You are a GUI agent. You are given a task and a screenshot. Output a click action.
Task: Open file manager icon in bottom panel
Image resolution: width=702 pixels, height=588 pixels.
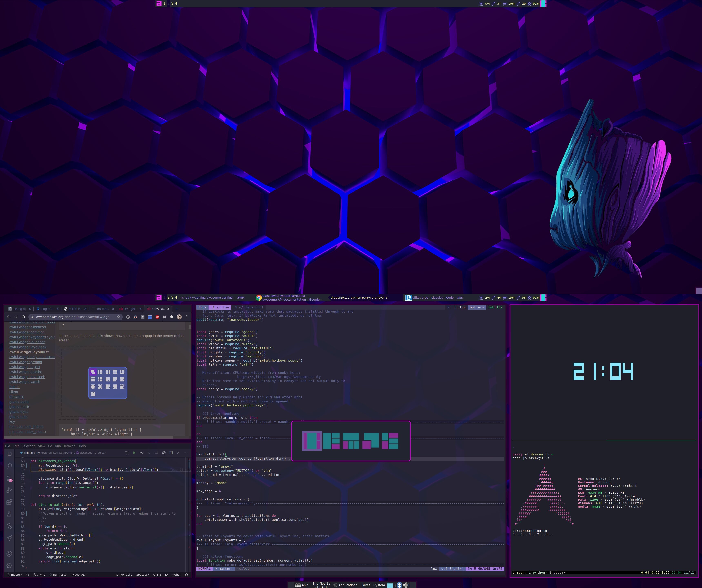390,585
